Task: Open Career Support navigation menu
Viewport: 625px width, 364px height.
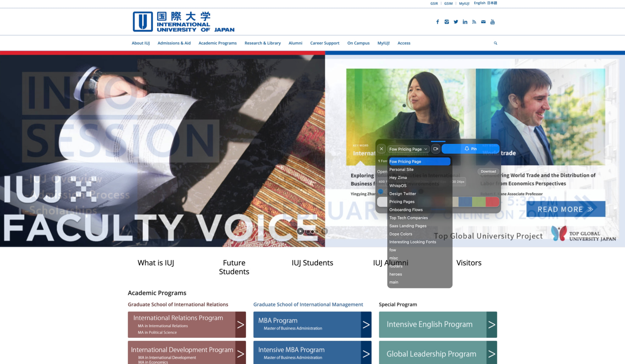Action: point(325,43)
